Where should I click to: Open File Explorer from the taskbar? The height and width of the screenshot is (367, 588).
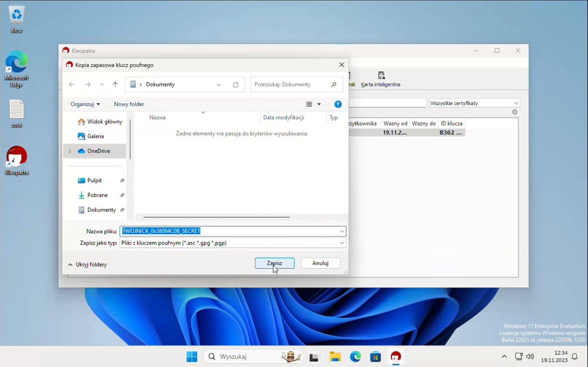[x=335, y=356]
